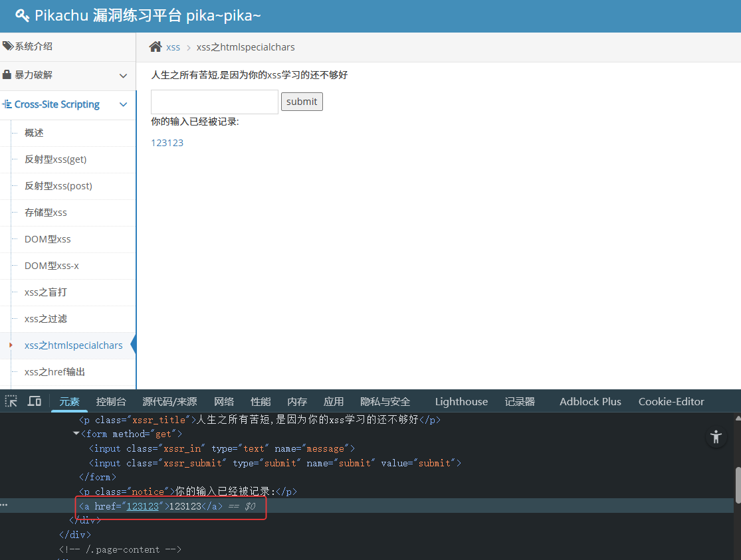Click the lock icon beside 暴力破解

point(7,74)
